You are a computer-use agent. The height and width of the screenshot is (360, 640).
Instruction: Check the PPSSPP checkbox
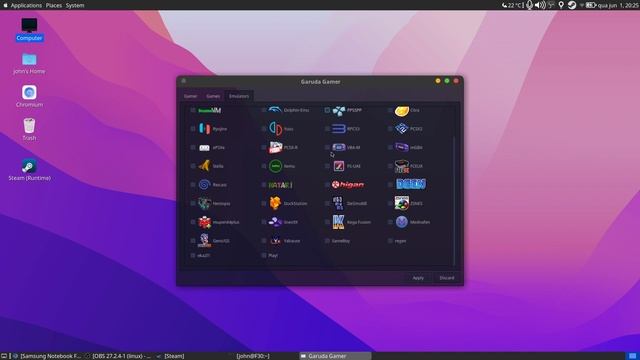[x=327, y=110]
